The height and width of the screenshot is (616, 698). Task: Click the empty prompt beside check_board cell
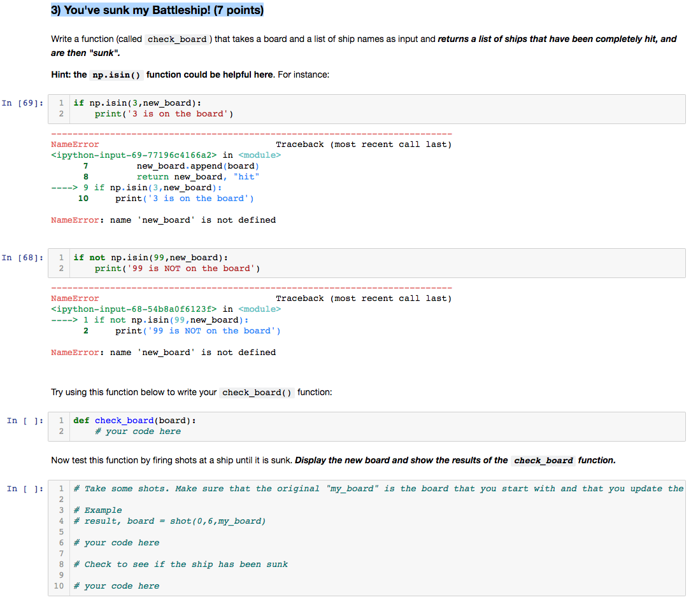(25, 421)
